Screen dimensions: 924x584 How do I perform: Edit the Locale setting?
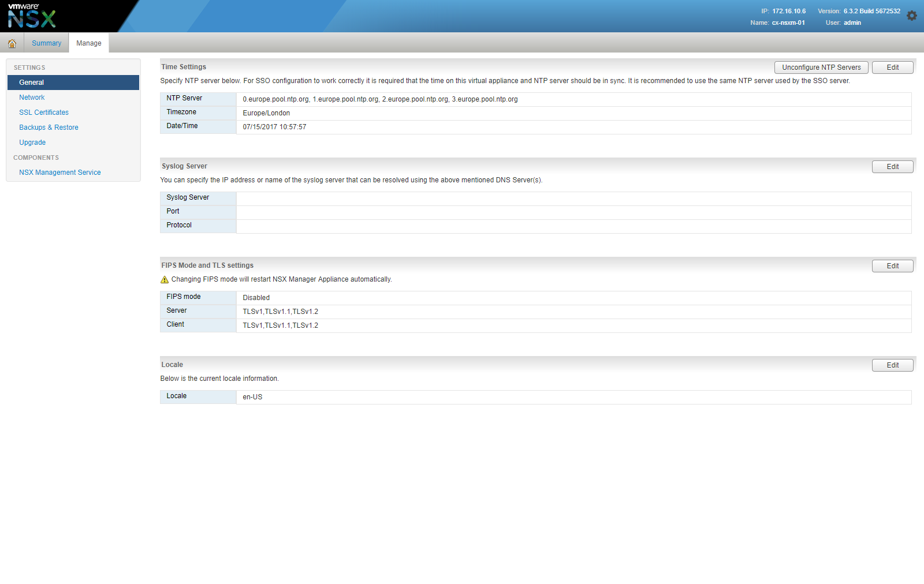click(x=892, y=365)
